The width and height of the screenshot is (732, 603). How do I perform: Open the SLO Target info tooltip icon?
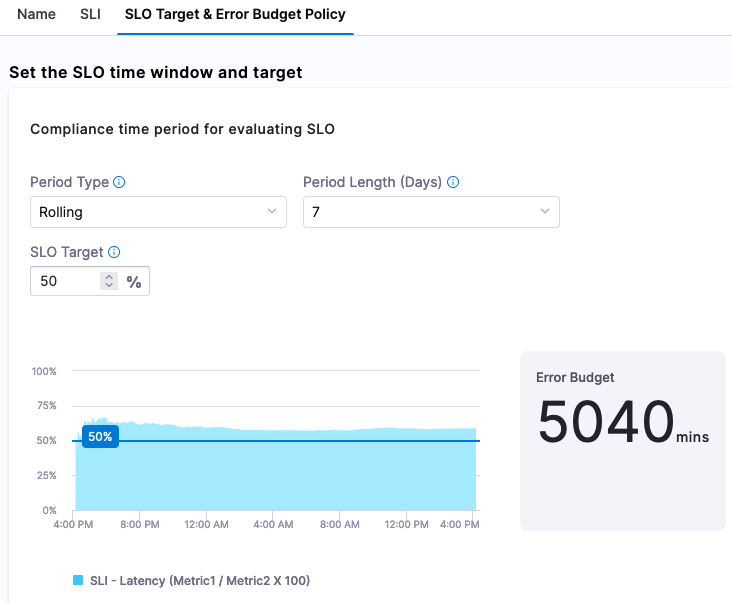click(x=114, y=253)
